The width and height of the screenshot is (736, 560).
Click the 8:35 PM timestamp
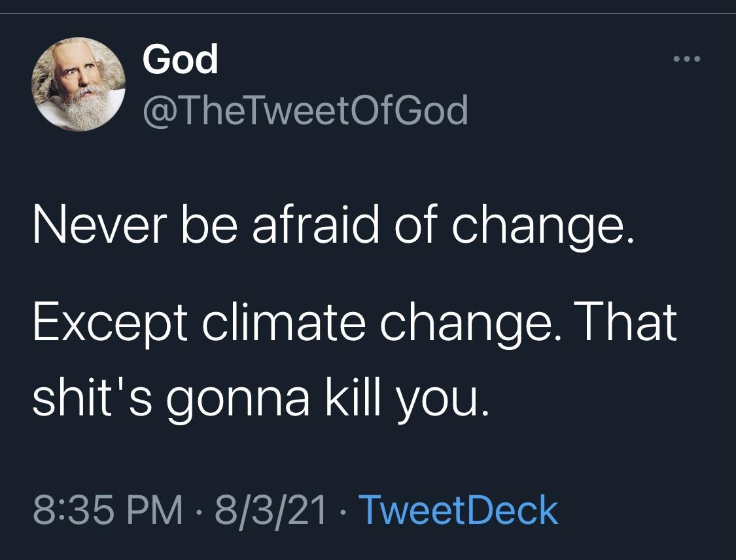(107, 511)
